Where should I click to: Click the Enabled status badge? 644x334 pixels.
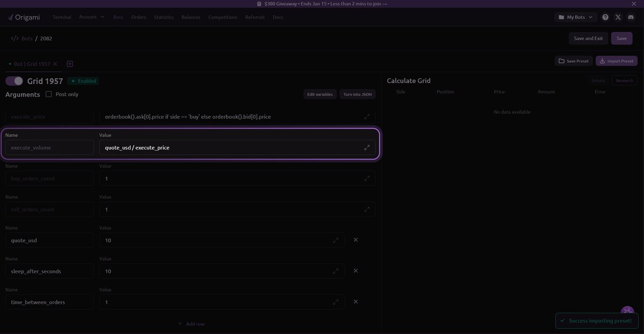[83, 81]
